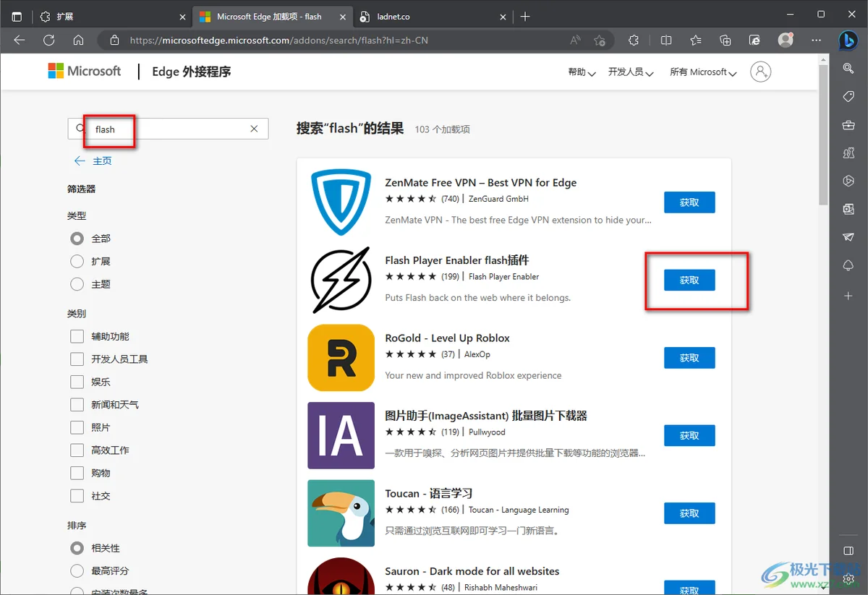
Task: Open a new tab with plus button
Action: [x=525, y=16]
